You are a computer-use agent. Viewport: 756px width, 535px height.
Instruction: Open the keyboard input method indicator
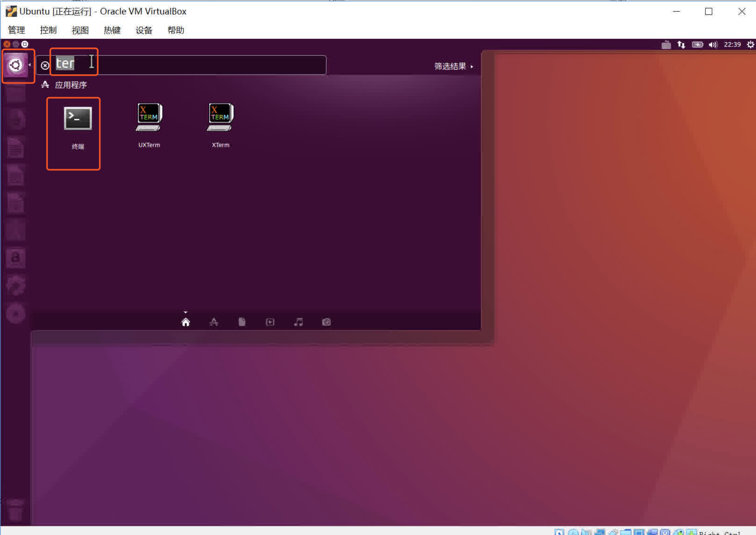(x=666, y=44)
